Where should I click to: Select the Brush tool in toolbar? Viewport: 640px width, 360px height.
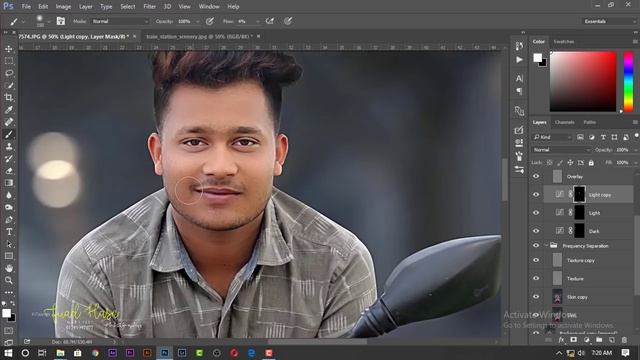tap(9, 134)
